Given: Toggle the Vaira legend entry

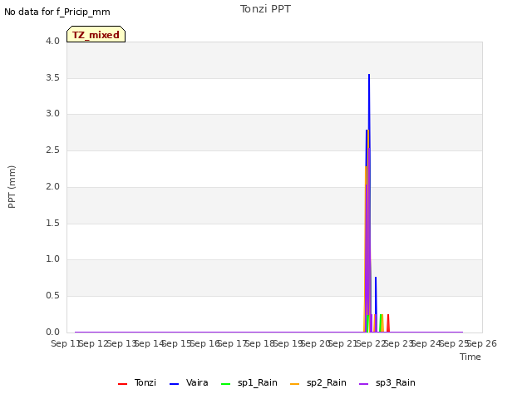Looking at the screenshot, I should (189, 382).
